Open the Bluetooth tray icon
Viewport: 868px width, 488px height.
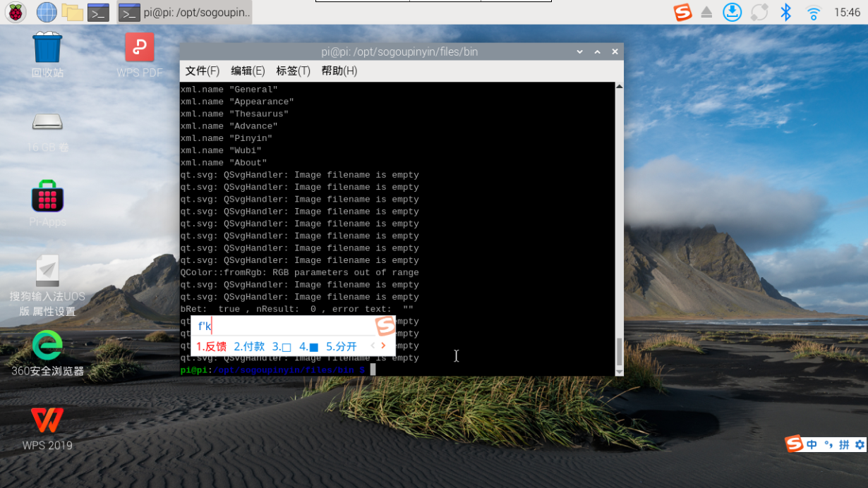pos(785,12)
